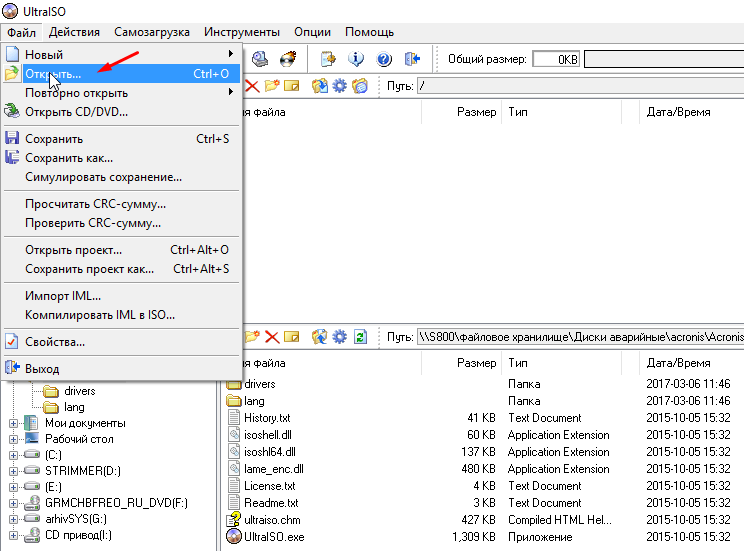Click the green refresh icon in lower pane
The image size is (744, 551).
pos(360,337)
